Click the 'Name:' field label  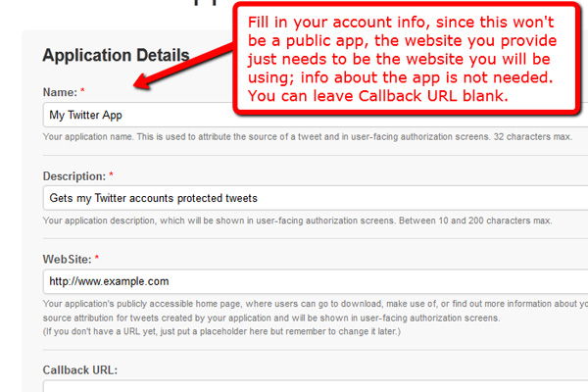click(x=60, y=92)
